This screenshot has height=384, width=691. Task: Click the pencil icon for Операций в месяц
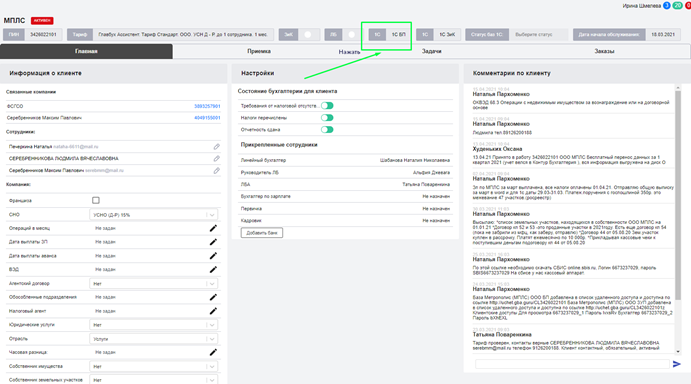coord(213,228)
